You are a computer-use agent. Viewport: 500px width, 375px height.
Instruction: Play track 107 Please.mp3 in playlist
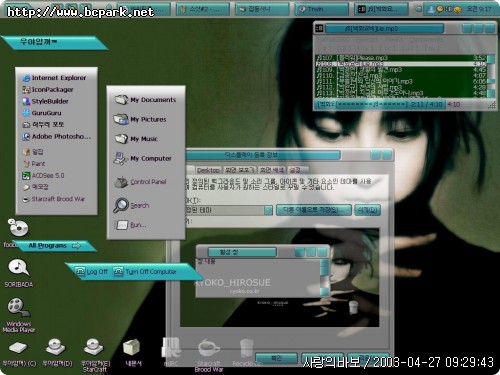(x=400, y=58)
